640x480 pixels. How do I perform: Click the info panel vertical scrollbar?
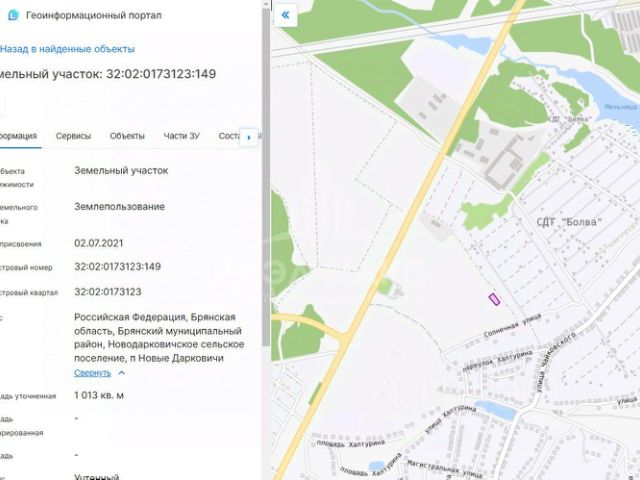point(266,176)
